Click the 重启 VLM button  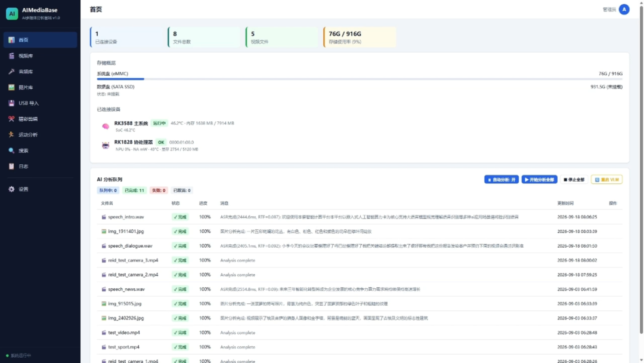pyautogui.click(x=606, y=180)
